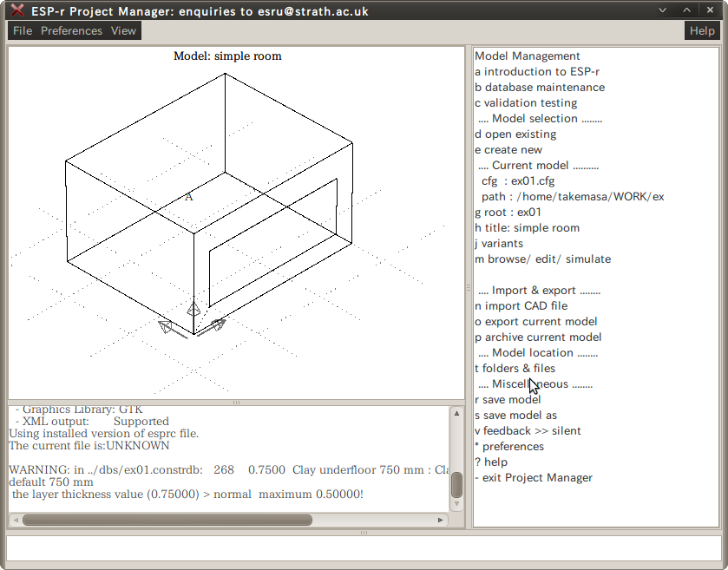Open the Preferences menu
Screen dimensions: 728x570
(x=71, y=30)
